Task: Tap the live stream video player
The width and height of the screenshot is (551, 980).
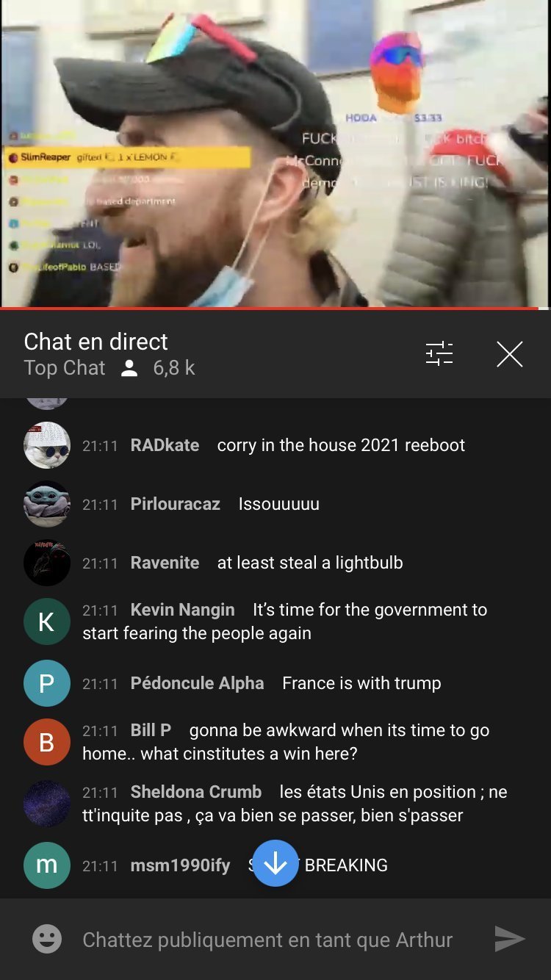Action: coord(275,153)
